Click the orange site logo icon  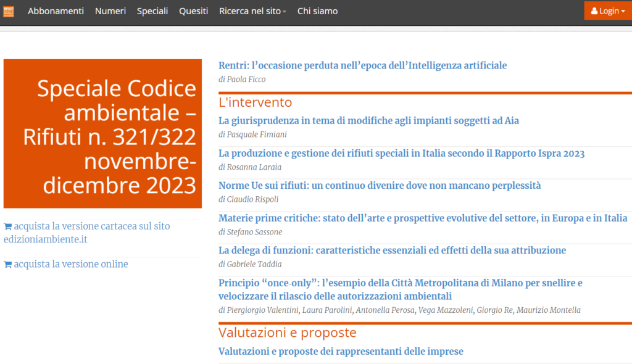tap(9, 11)
